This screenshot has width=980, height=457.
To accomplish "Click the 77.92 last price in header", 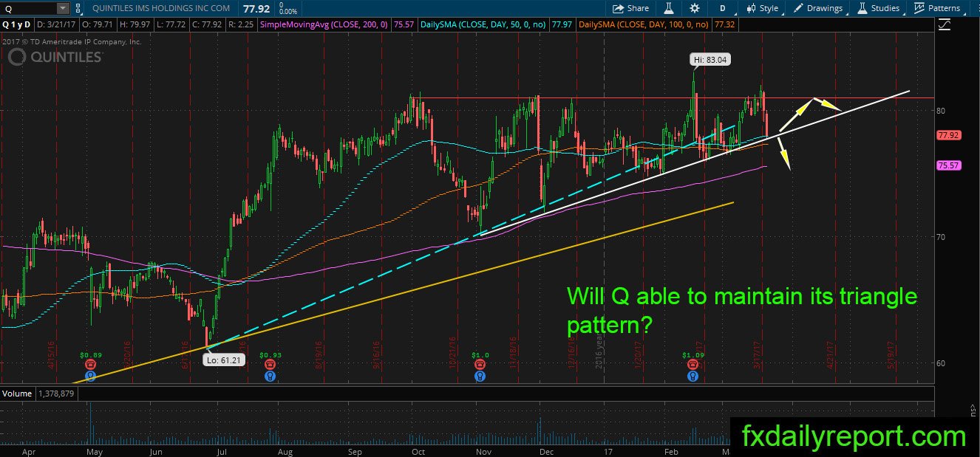I will (257, 9).
